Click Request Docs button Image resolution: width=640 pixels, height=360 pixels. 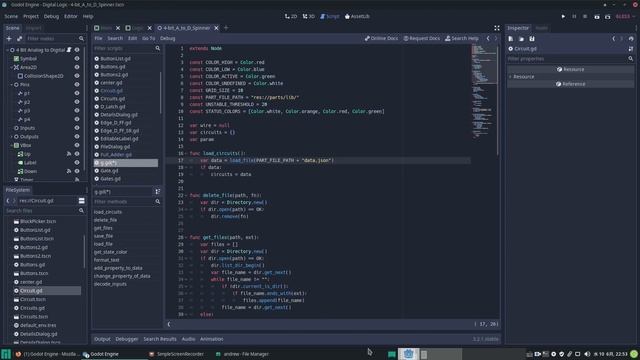point(422,38)
